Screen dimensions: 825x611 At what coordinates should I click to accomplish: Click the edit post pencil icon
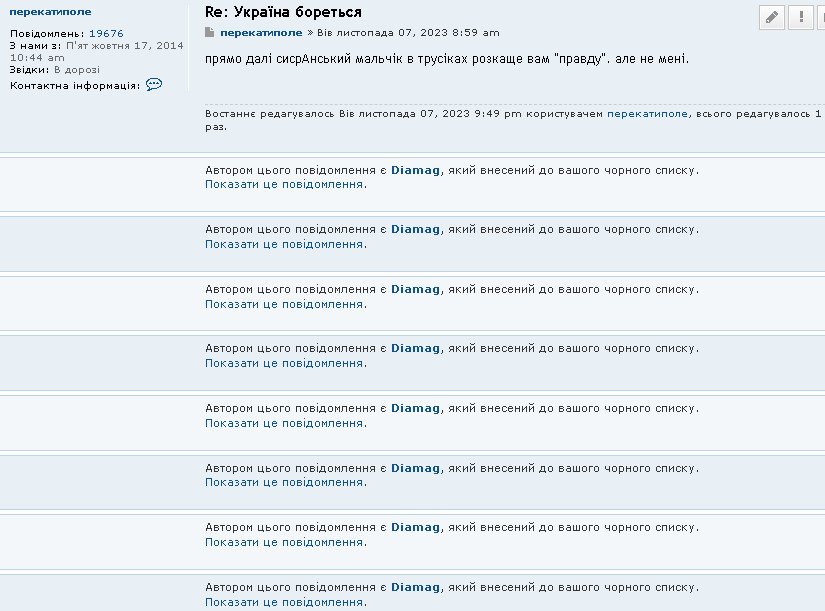click(771, 17)
